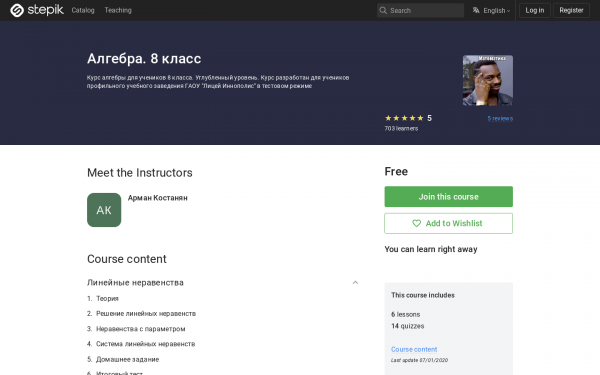
Task: Click the Join this course button
Action: point(448,197)
